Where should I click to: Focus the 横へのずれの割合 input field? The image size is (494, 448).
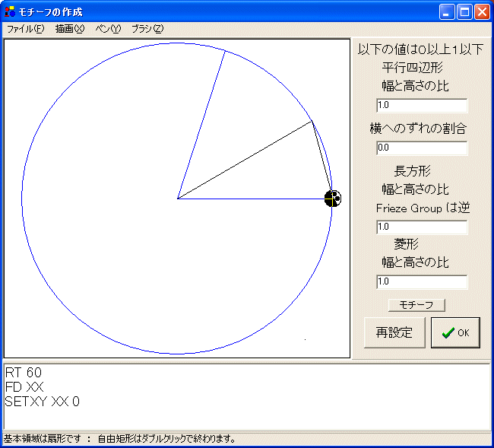422,148
